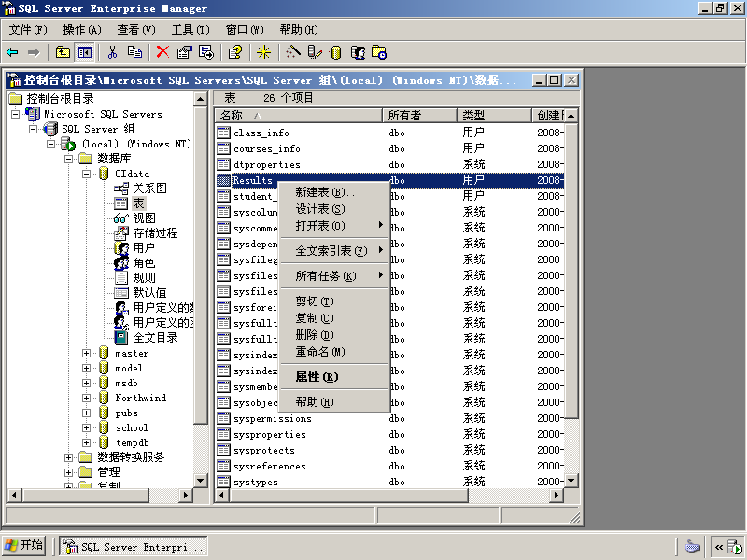Collapse the 数据库 folder node

[68, 159]
